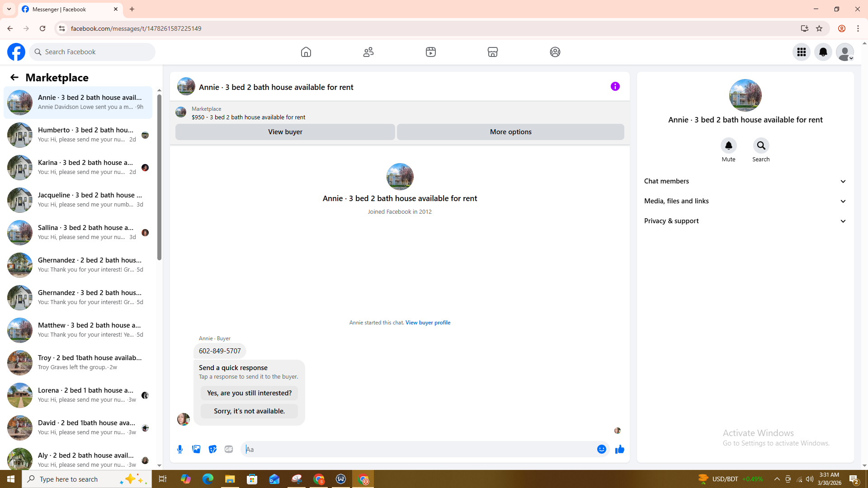Click the View buyer button

tap(285, 132)
